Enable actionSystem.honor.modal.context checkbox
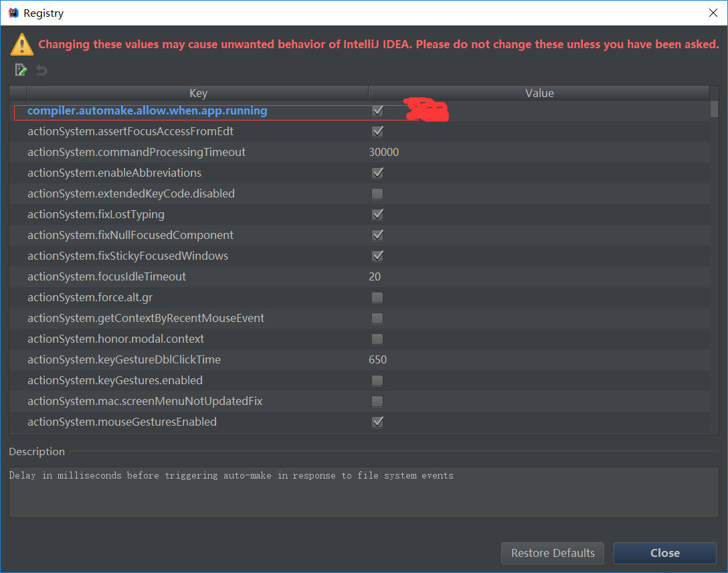728x573 pixels. pos(377,339)
